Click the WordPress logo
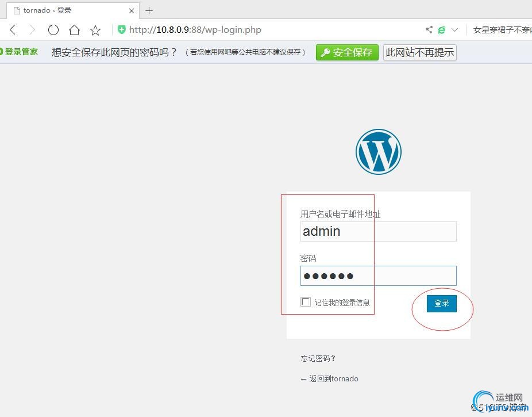The image size is (532, 417). [378, 151]
